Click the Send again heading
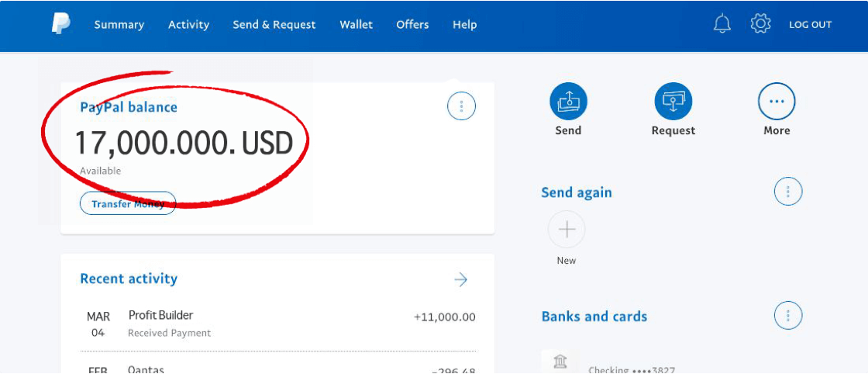 point(577,192)
